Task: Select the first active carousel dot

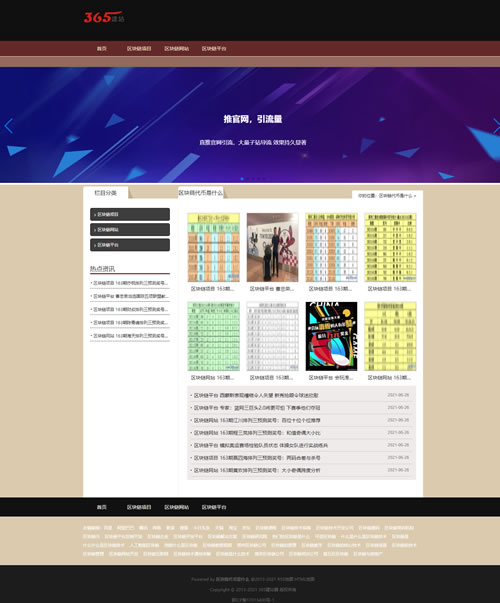Action: coord(242,178)
